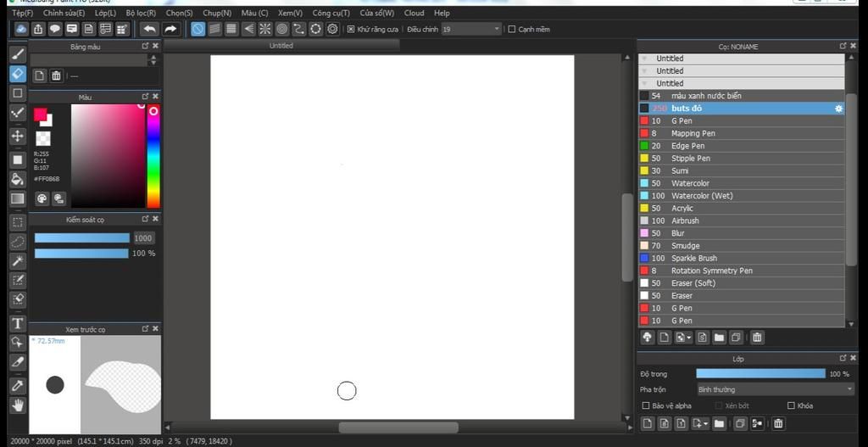The height and width of the screenshot is (447, 868).
Task: Toggle the Khử răng cưa checkbox
Action: click(351, 30)
